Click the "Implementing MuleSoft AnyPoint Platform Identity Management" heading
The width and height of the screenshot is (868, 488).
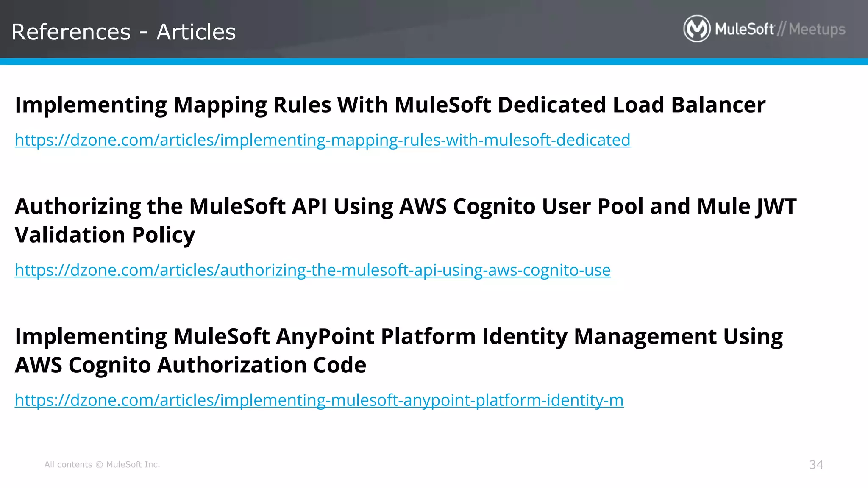tap(399, 351)
